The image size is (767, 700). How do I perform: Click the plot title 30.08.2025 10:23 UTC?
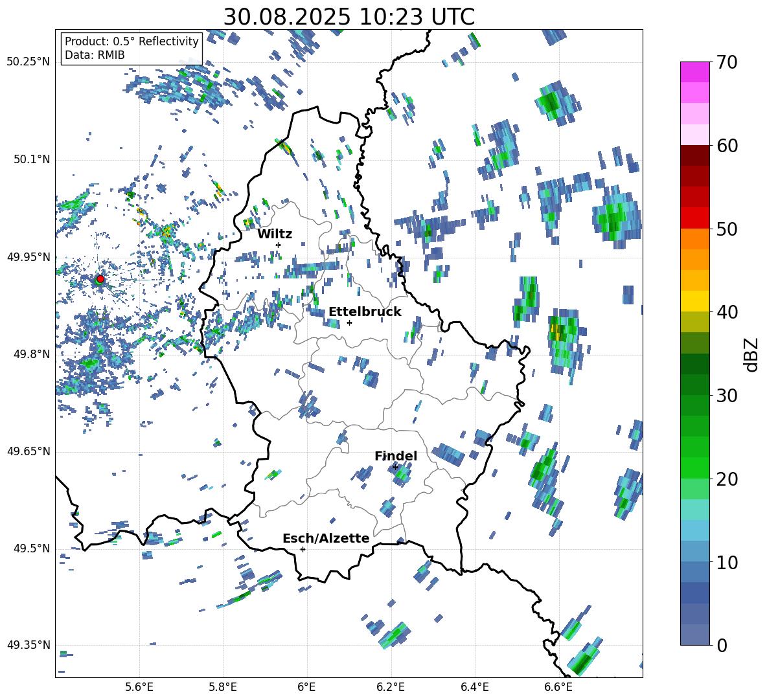point(349,17)
